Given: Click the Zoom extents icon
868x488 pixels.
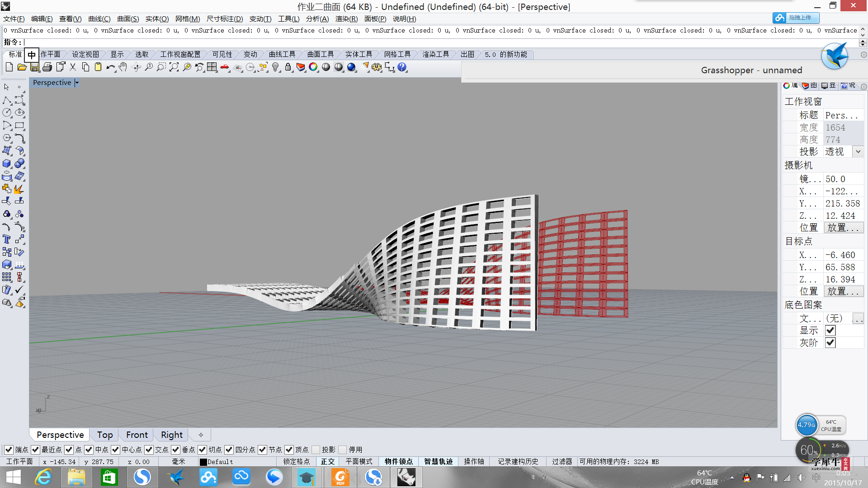Looking at the screenshot, I should click(174, 67).
